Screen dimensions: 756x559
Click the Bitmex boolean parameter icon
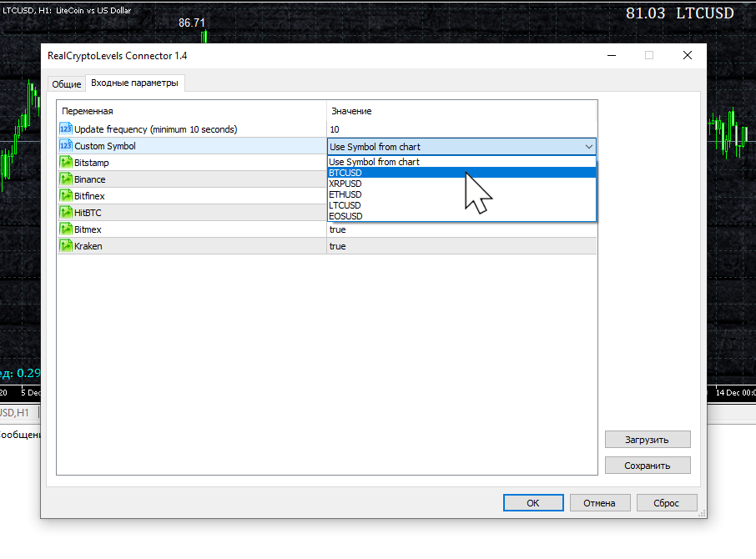(66, 229)
